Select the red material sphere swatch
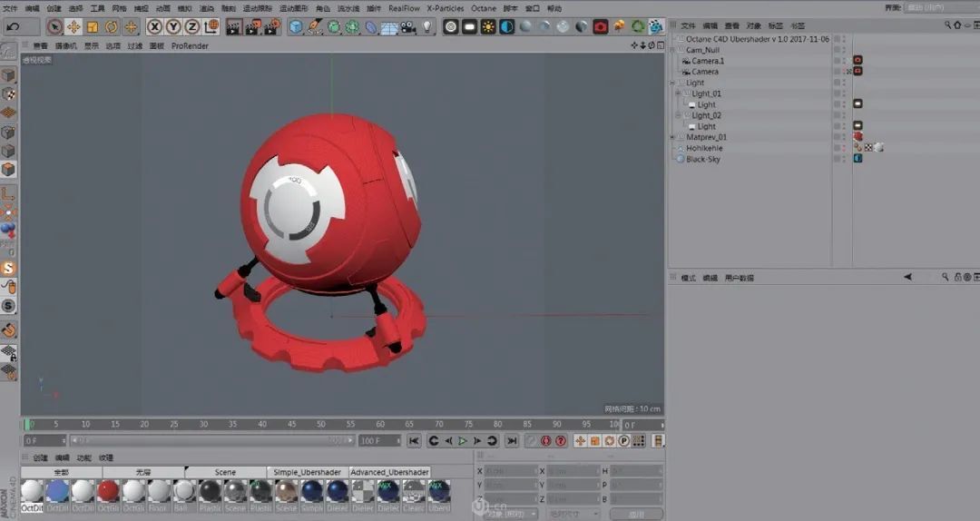This screenshot has width=980, height=521. pos(108,491)
